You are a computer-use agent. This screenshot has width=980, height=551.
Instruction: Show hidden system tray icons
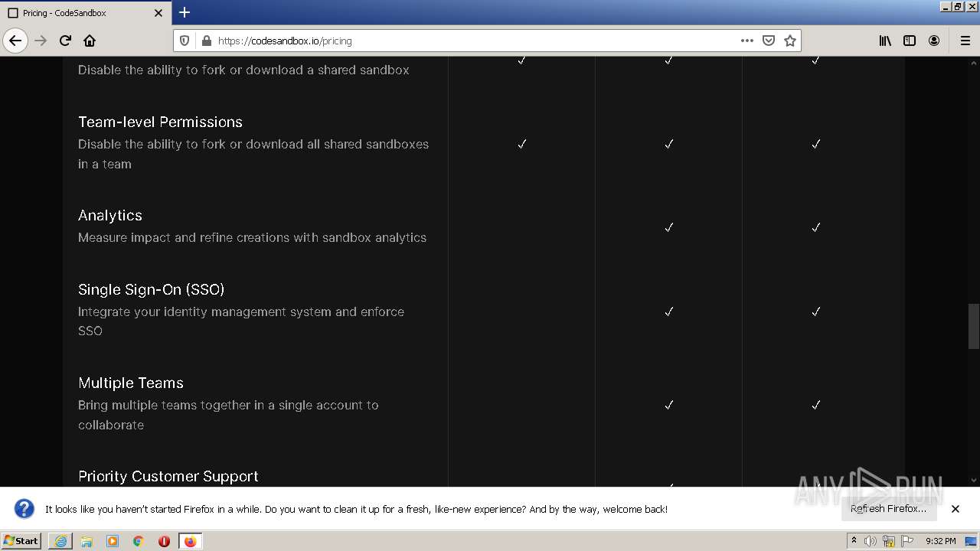854,541
